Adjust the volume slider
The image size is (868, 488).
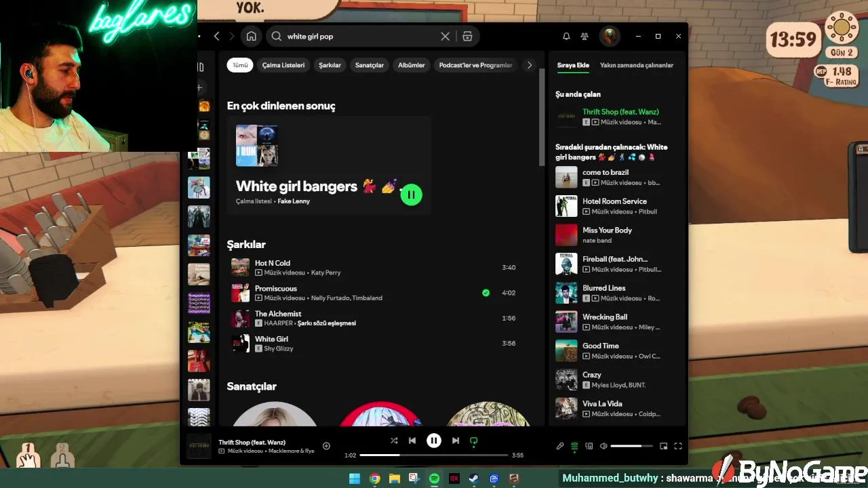(631, 446)
